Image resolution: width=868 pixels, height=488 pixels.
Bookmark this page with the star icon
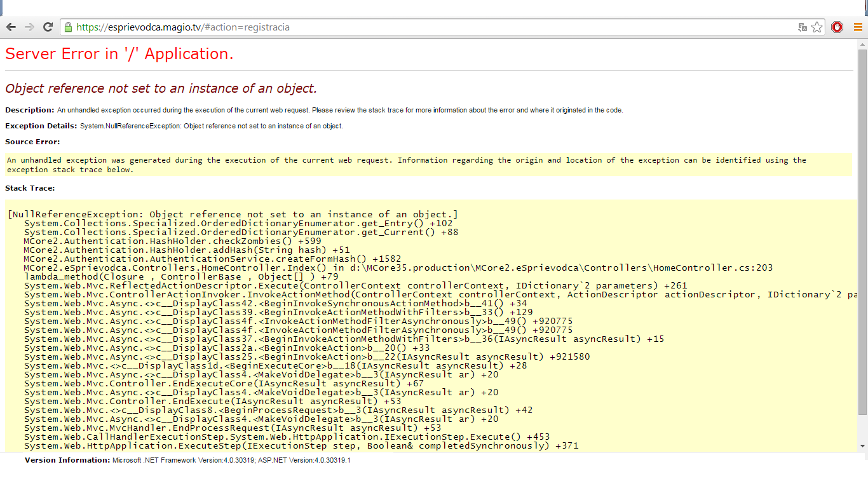pyautogui.click(x=817, y=27)
